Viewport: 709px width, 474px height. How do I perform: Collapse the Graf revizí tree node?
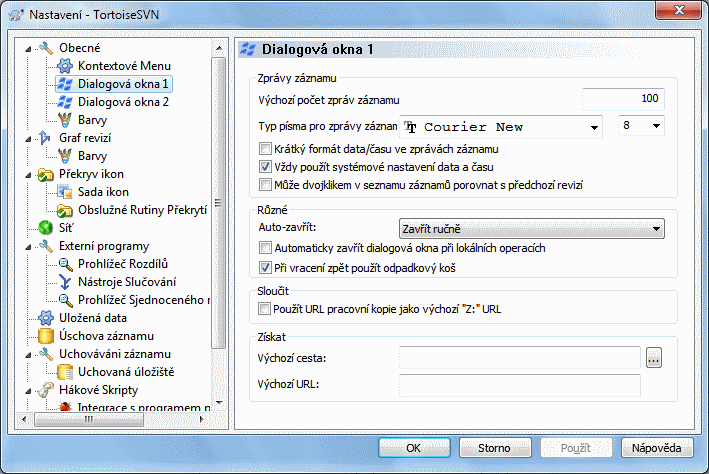(28, 138)
